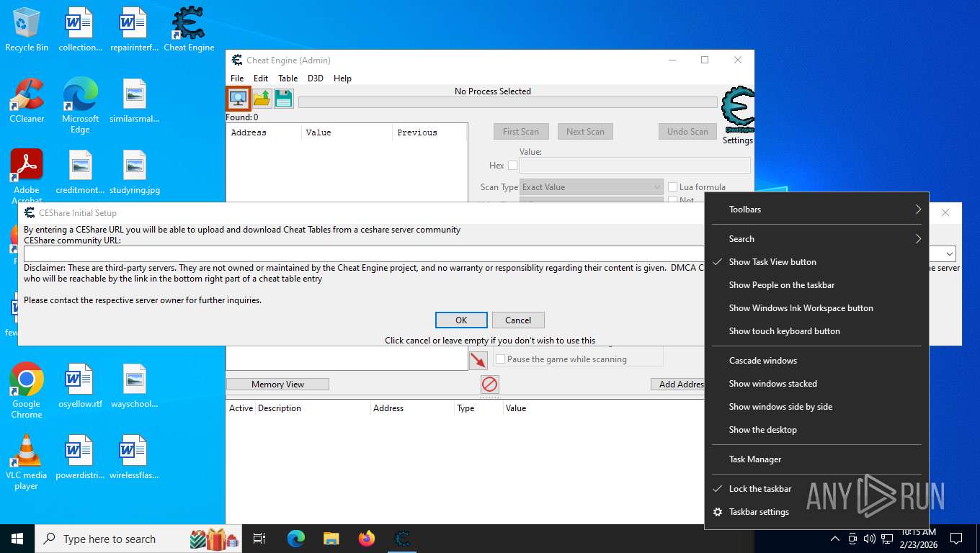The height and width of the screenshot is (553, 980).
Task: Open a cheat table file icon
Action: 262,99
